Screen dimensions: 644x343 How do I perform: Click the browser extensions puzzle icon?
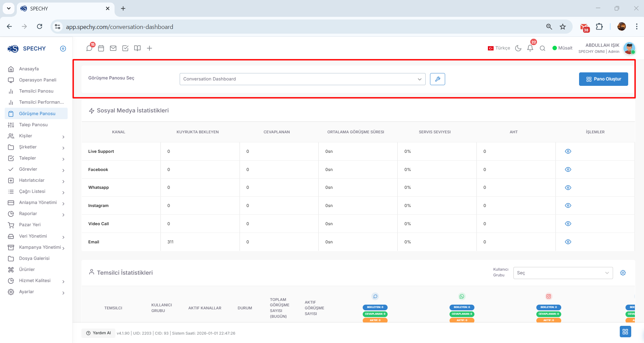tap(599, 27)
